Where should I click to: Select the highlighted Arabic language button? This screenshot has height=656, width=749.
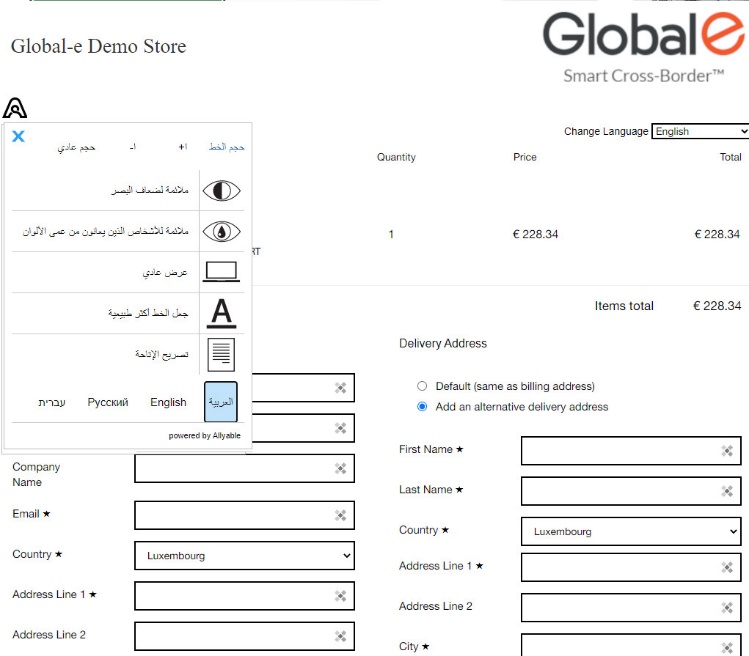point(220,402)
